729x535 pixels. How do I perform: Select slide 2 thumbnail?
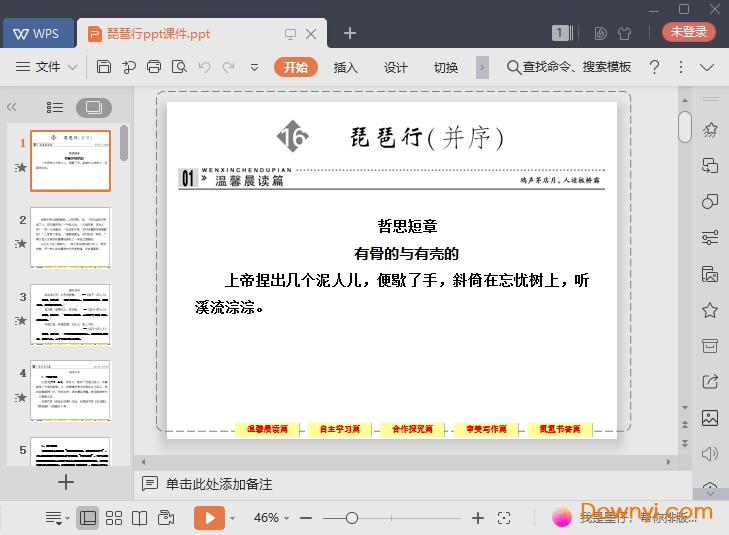[70, 238]
